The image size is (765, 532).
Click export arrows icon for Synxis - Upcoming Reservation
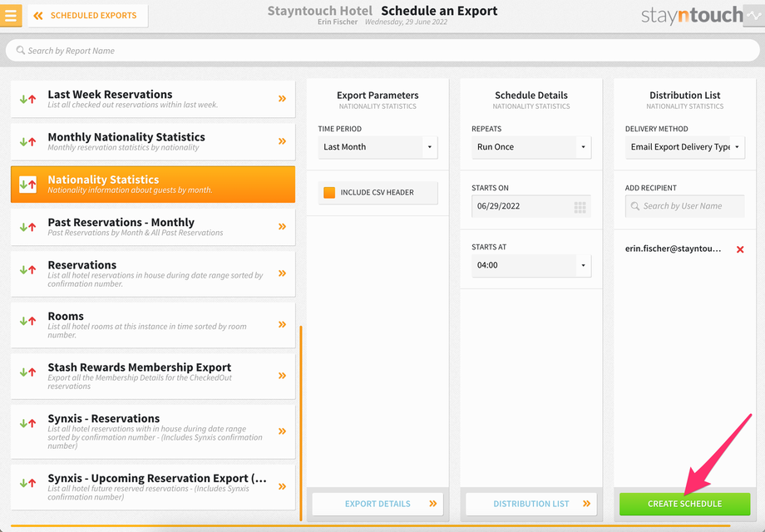(x=27, y=483)
